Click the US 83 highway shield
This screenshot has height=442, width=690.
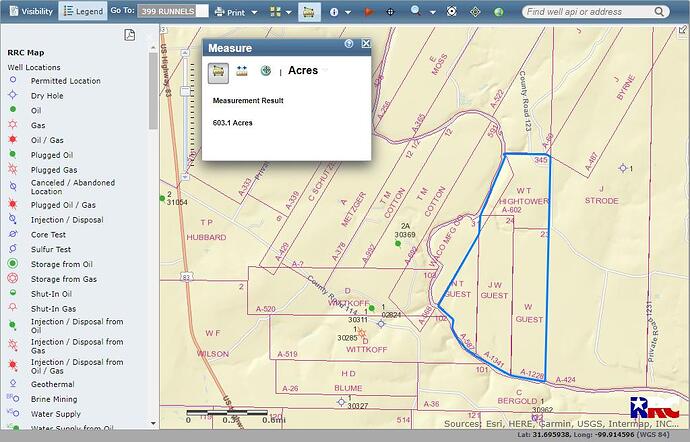(186, 276)
